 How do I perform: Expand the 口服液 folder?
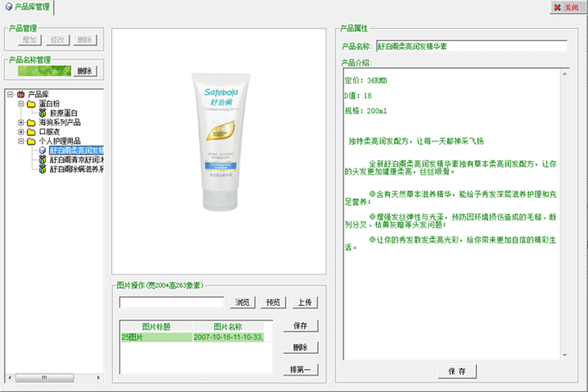pyautogui.click(x=21, y=132)
